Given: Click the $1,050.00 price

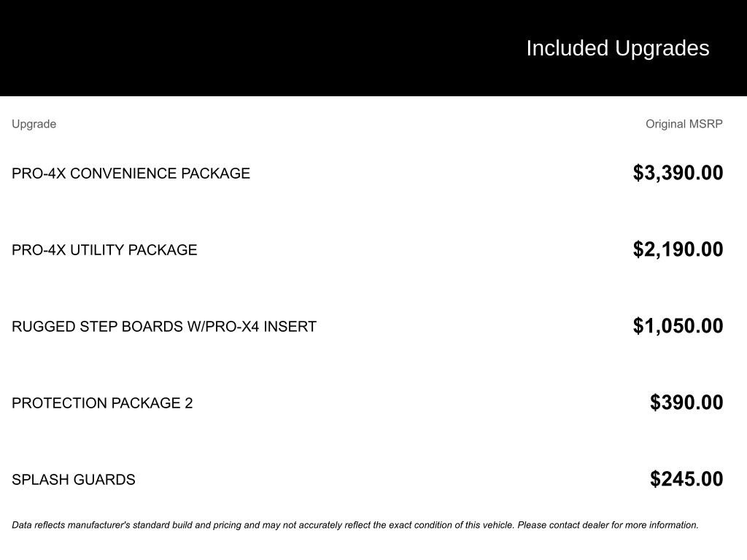Looking at the screenshot, I should point(678,326).
